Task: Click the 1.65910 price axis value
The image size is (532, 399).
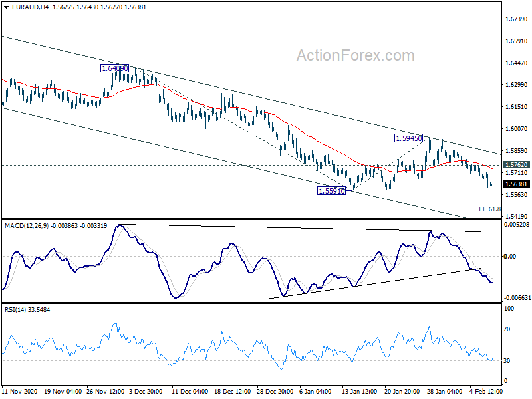Action: pyautogui.click(x=517, y=41)
